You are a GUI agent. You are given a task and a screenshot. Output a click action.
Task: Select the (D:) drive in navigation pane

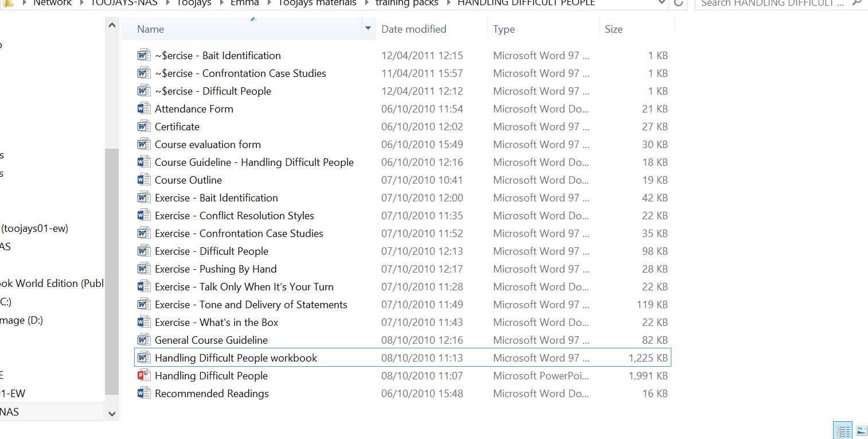click(21, 320)
